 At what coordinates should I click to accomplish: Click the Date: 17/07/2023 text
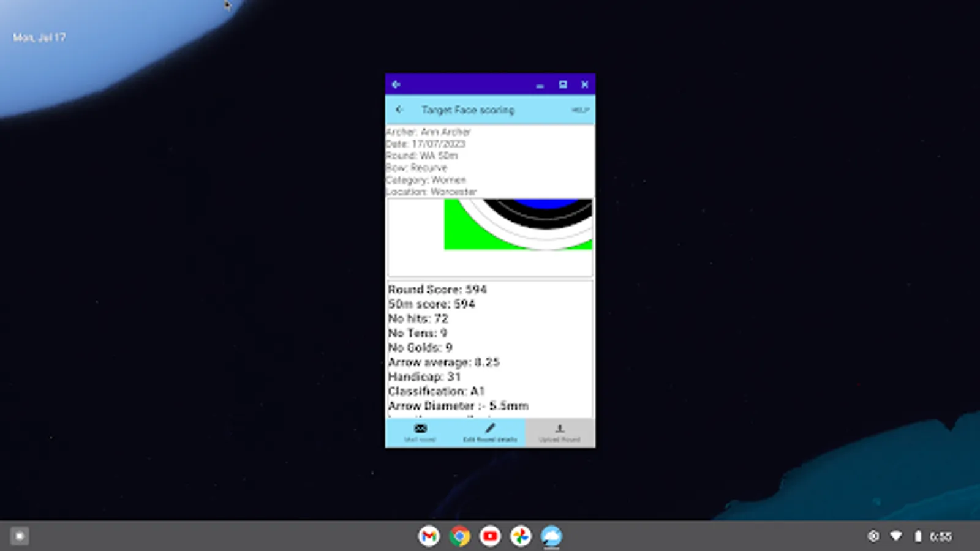point(426,144)
